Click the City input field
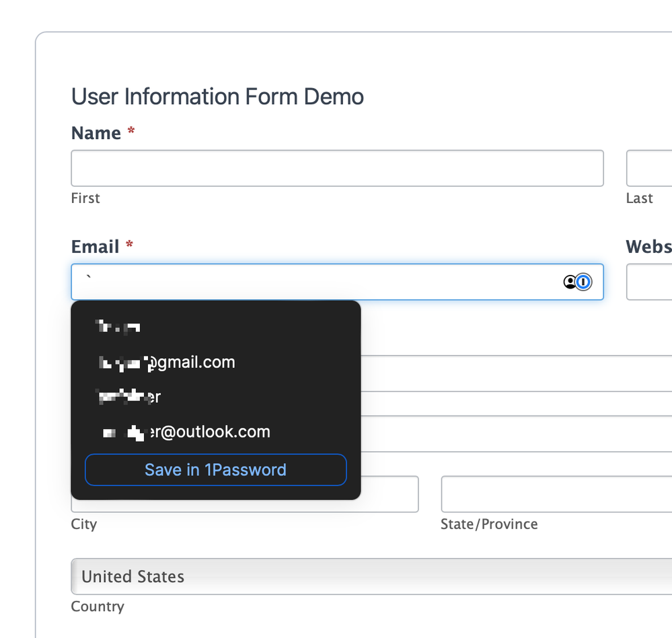 pos(390,494)
